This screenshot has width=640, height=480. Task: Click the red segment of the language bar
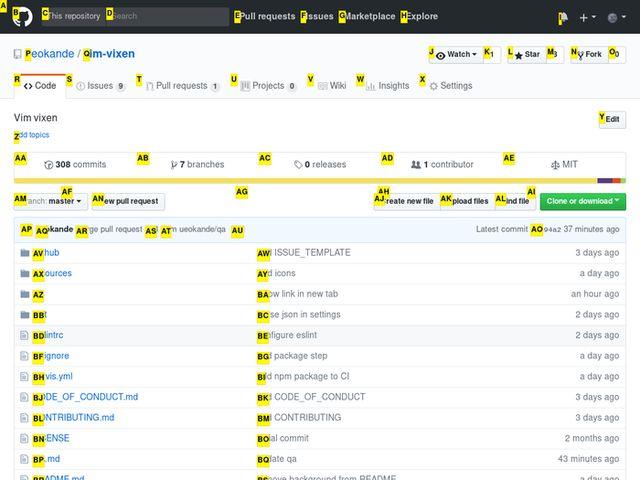616,180
